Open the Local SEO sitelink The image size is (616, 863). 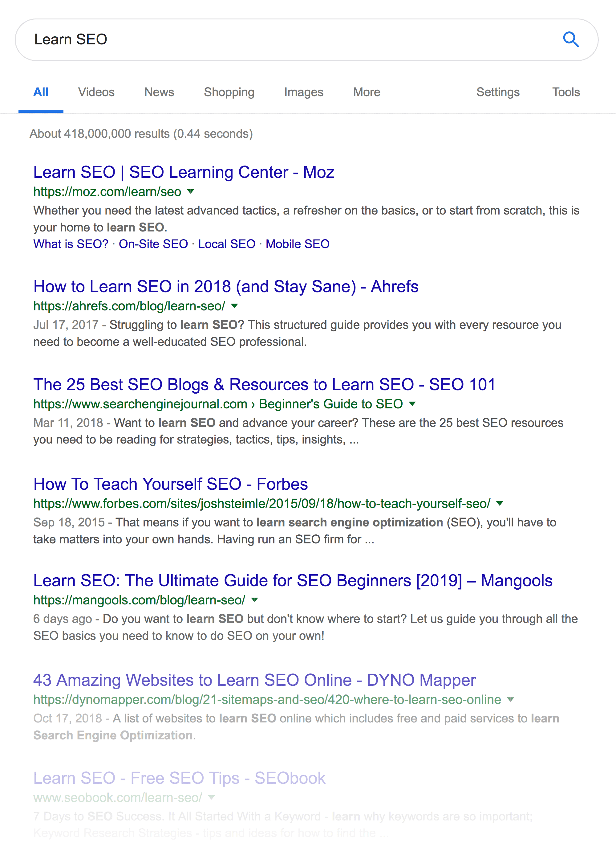(227, 244)
